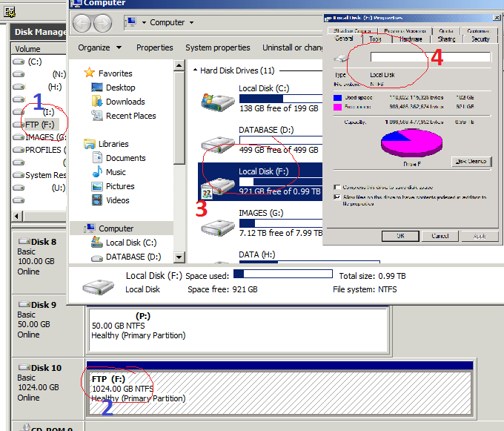Click the computer icon in the address bar
This screenshot has height=431, width=504.
point(131,22)
